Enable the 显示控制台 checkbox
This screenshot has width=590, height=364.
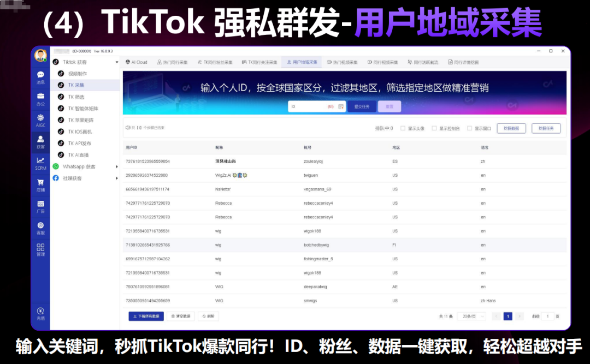434,129
